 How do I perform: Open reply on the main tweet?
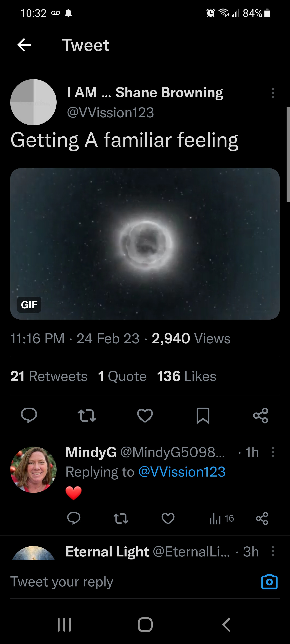point(29,415)
